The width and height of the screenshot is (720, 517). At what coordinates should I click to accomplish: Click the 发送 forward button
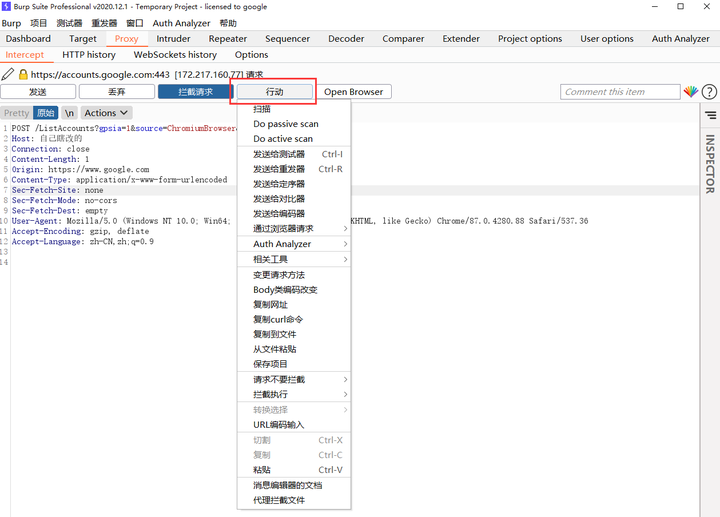point(38,92)
